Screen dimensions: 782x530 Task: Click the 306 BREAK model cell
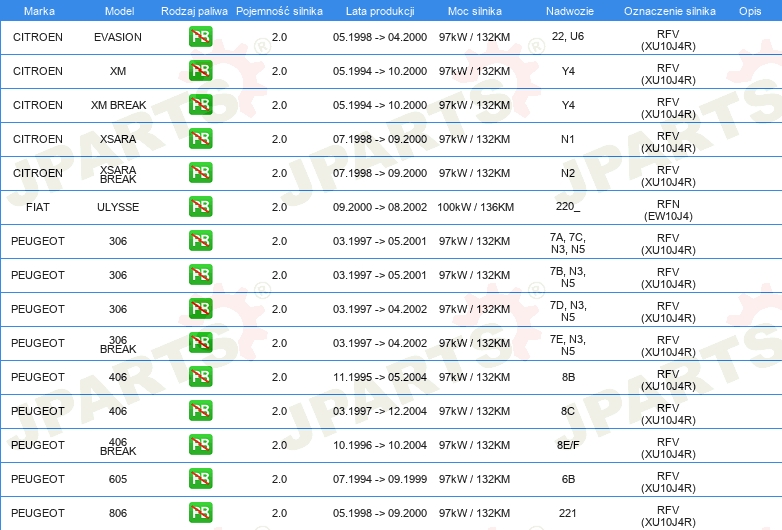(118, 344)
